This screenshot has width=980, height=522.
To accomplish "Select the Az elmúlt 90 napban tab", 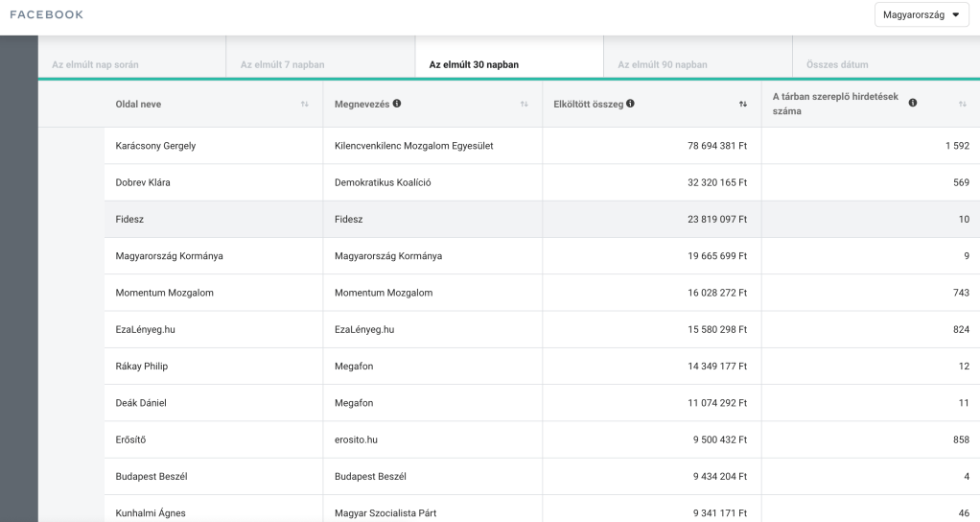I will click(x=663, y=65).
